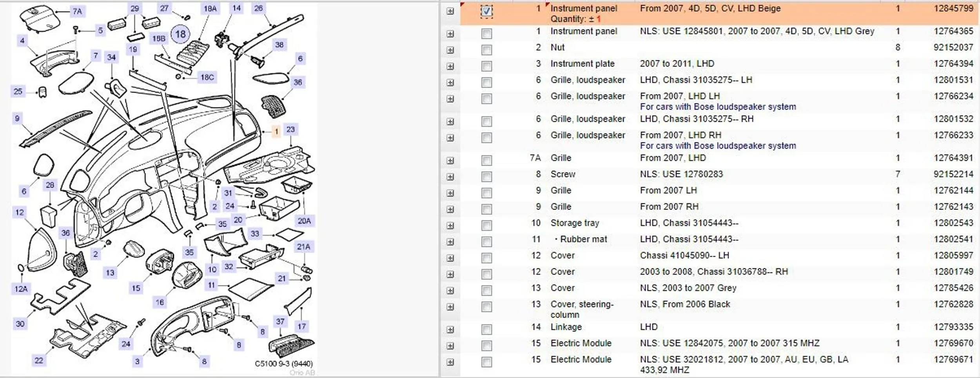
Task: Select the Storage tray 12802543 checkbox
Action: tap(486, 226)
